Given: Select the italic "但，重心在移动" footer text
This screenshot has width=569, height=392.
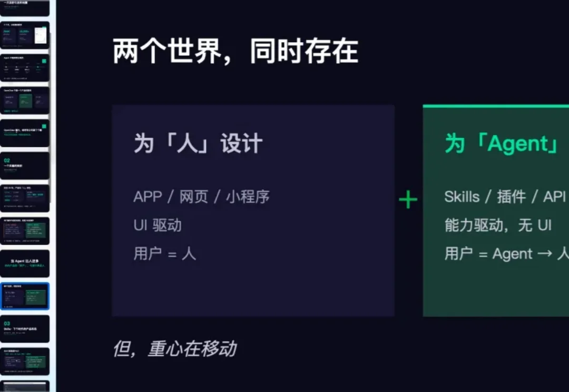Looking at the screenshot, I should [174, 349].
